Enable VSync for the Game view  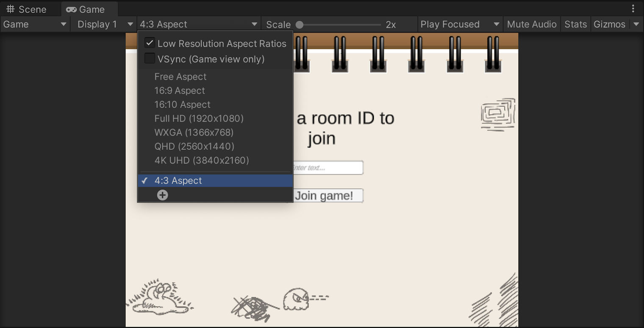(150, 58)
